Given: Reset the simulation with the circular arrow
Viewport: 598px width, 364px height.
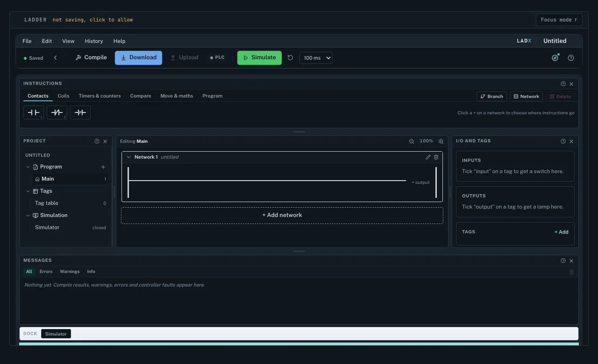Looking at the screenshot, I should pos(290,58).
